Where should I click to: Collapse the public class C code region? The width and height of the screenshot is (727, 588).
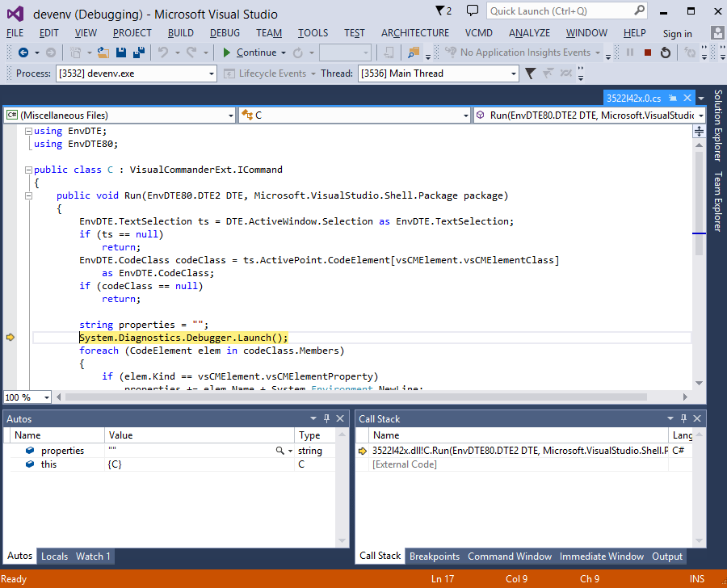pos(27,170)
